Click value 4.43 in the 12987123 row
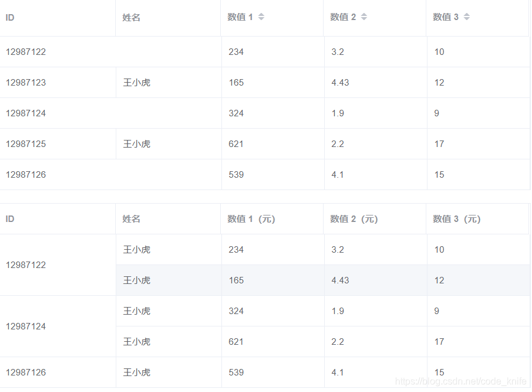 tap(340, 83)
